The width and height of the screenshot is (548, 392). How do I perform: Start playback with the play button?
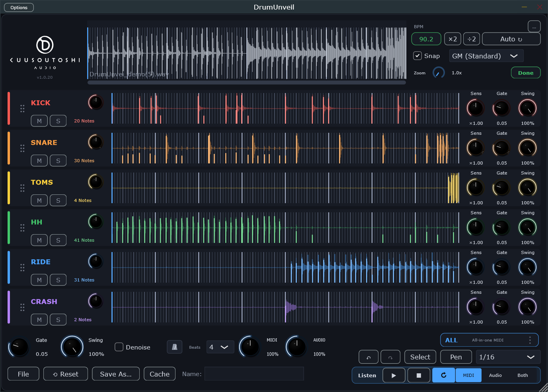[x=394, y=375]
